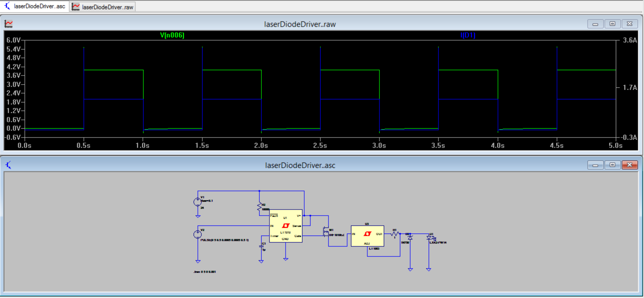Viewport: 644px width, 298px height.
Task: Select the M1 MOSFET symbol
Action: pyautogui.click(x=326, y=231)
